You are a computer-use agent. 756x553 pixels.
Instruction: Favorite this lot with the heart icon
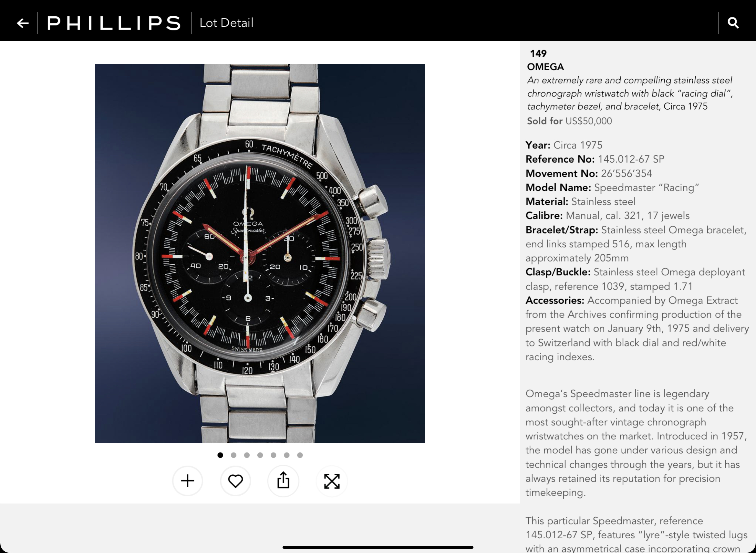235,481
